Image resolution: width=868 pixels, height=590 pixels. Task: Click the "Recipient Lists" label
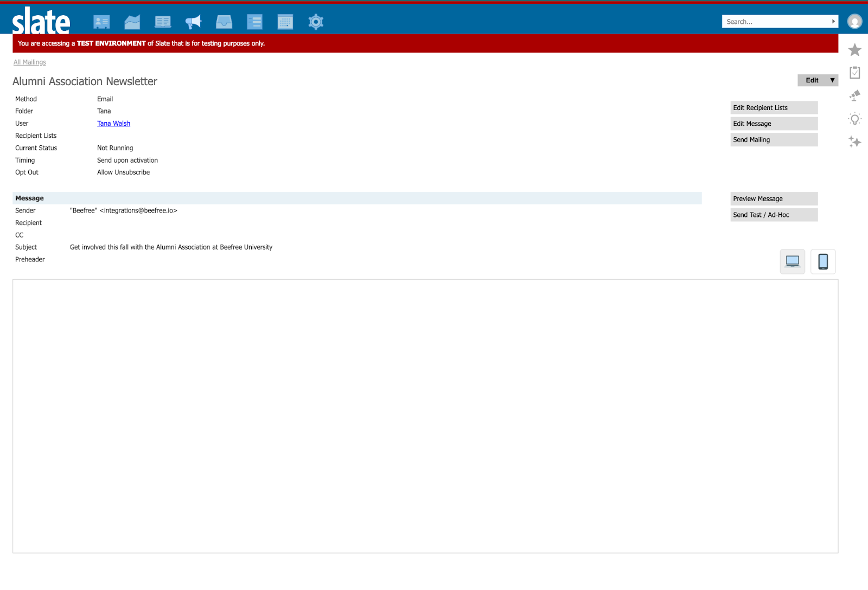(36, 136)
